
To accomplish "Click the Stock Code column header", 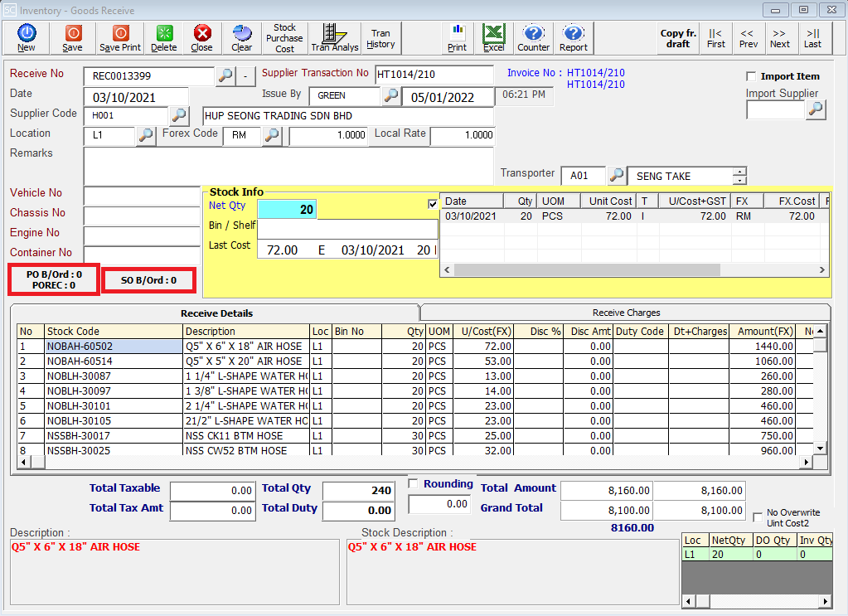I will coord(114,332).
